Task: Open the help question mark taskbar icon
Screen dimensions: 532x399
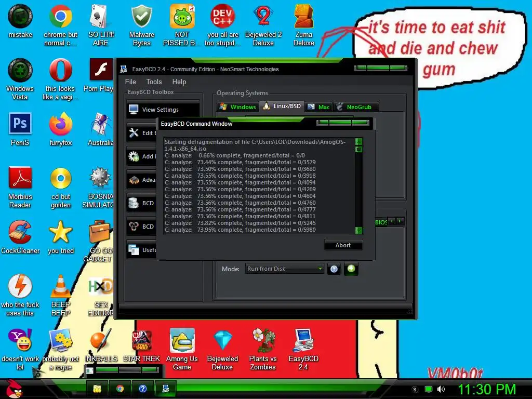Action: tap(143, 389)
